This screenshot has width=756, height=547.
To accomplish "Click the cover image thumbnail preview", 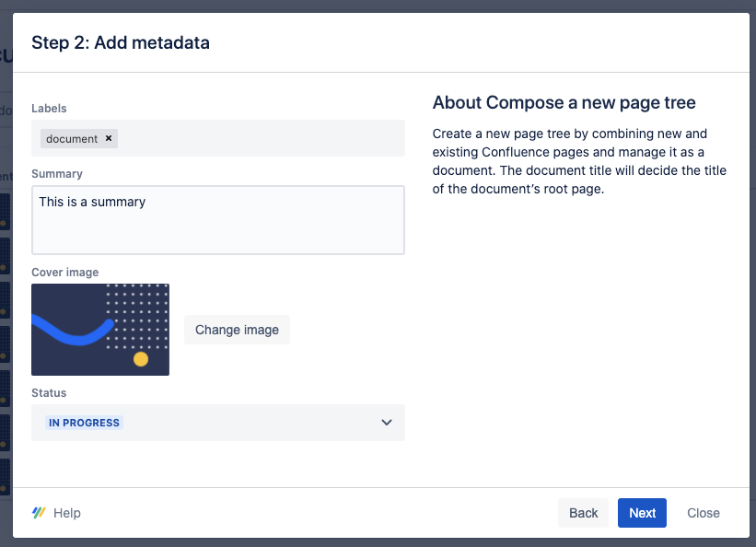I will (100, 330).
